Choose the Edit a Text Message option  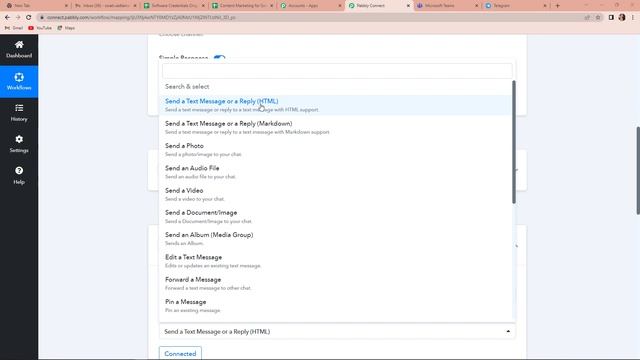(x=335, y=261)
